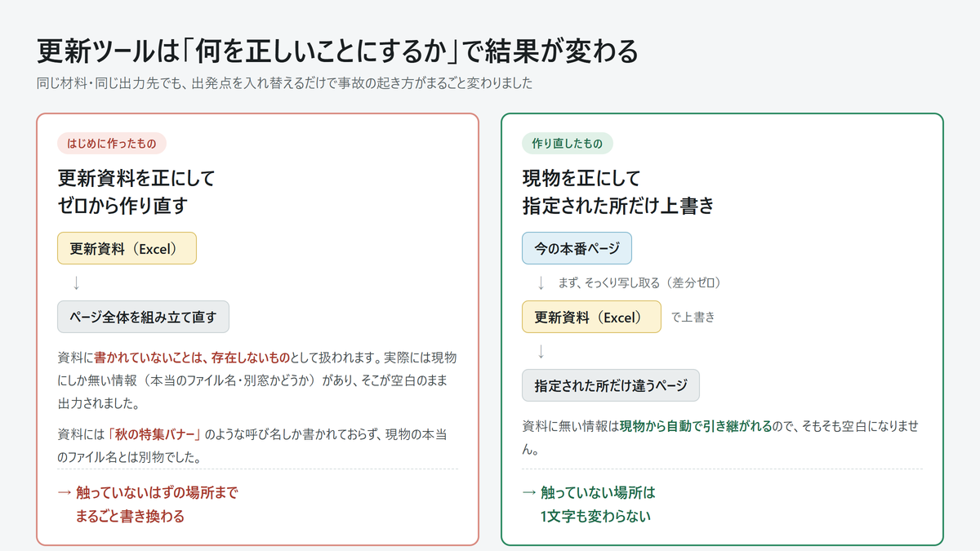
Task: Click the down arrow above 指定された所だけ違うページ
Action: [540, 352]
